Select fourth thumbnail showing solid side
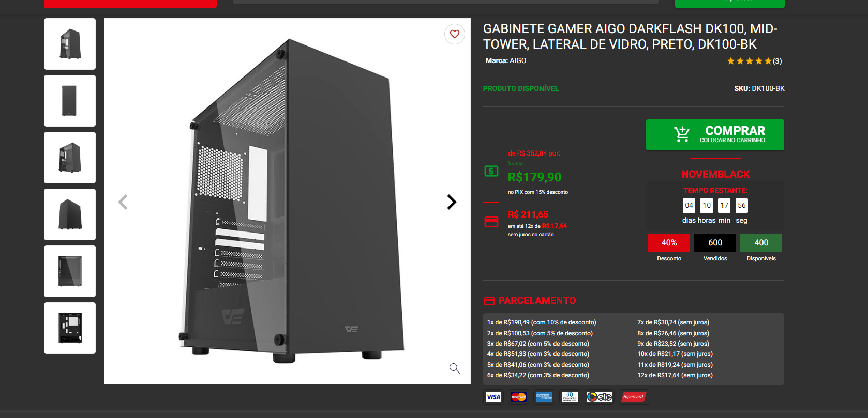 [x=70, y=214]
